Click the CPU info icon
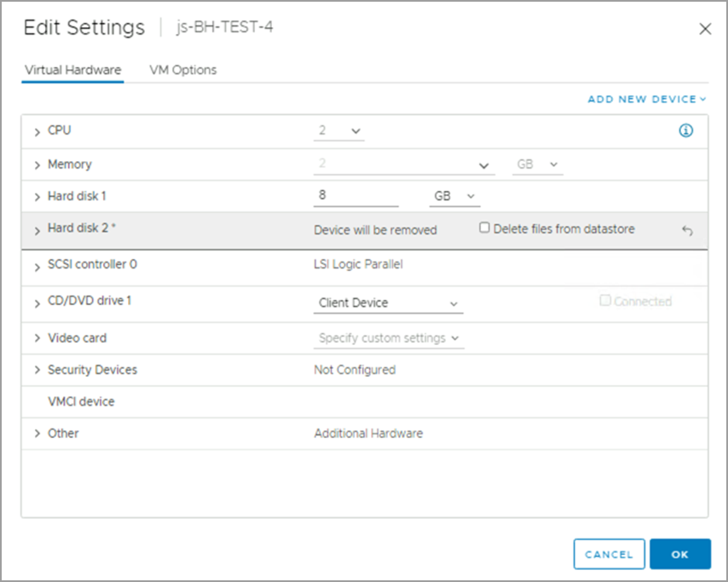728x582 pixels. [685, 131]
